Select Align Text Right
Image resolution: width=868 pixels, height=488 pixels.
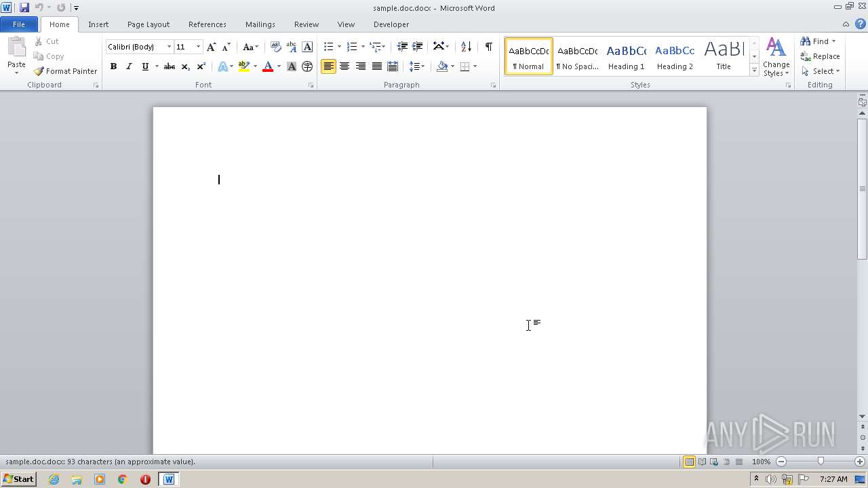pos(361,66)
